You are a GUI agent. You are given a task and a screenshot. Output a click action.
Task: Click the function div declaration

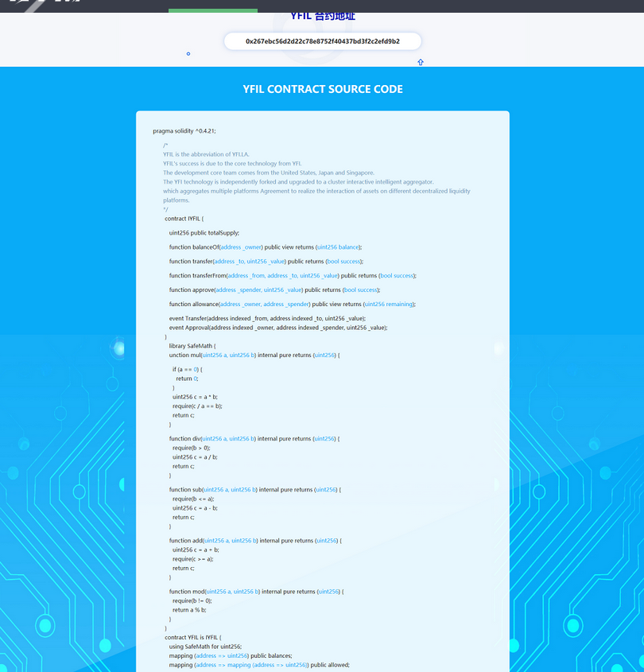(x=254, y=439)
